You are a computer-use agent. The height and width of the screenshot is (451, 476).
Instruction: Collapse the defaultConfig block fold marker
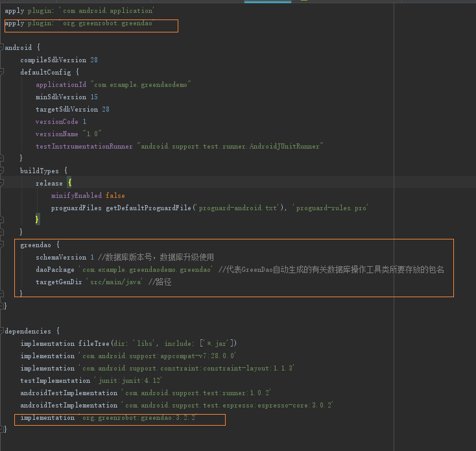pos(1,71)
